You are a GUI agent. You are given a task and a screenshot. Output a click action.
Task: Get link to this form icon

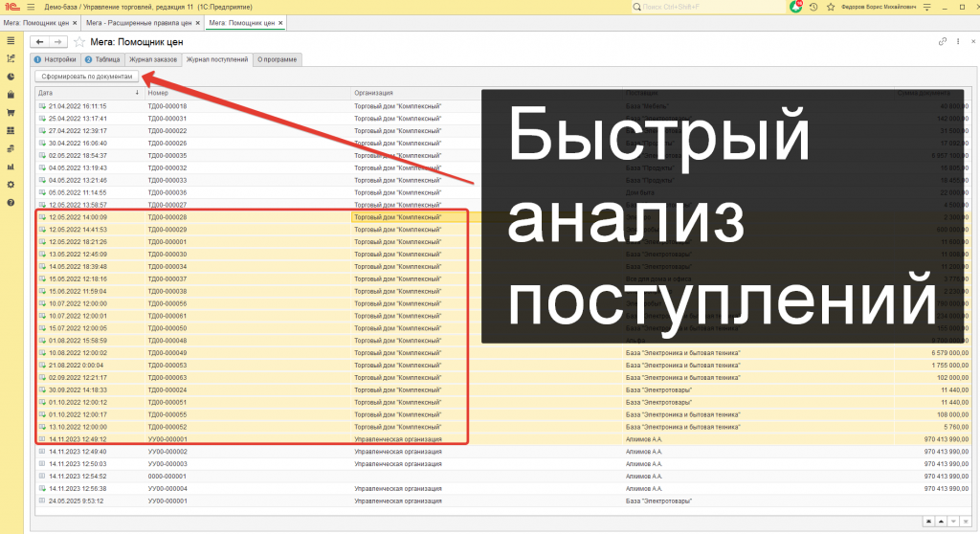coord(943,41)
